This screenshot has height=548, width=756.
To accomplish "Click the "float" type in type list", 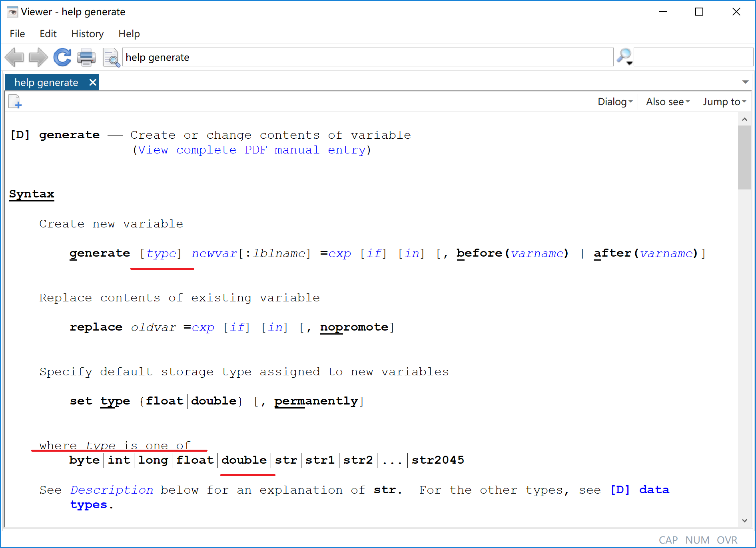I will (x=195, y=460).
